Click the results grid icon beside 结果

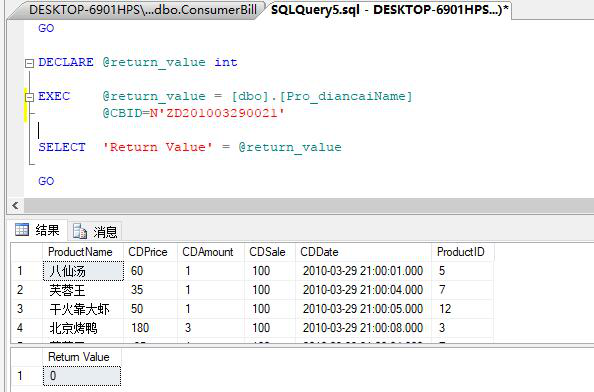pos(22,230)
